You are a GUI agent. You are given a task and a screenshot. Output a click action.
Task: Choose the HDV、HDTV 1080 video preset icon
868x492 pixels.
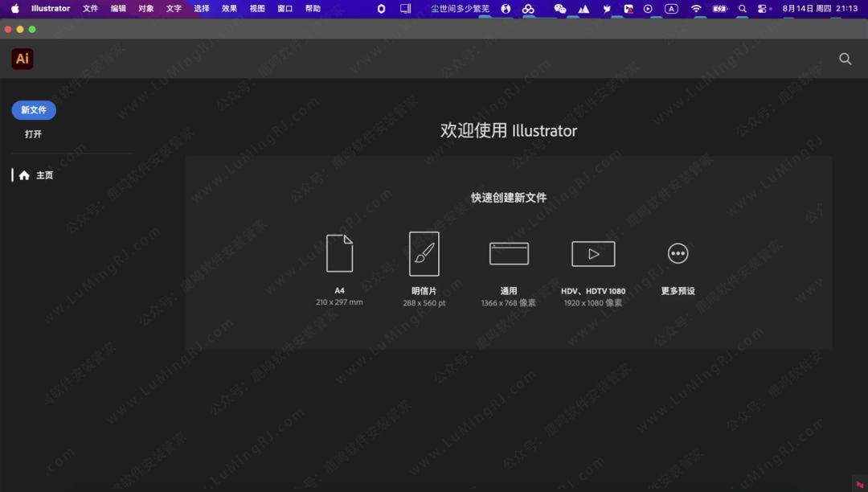[x=593, y=252]
